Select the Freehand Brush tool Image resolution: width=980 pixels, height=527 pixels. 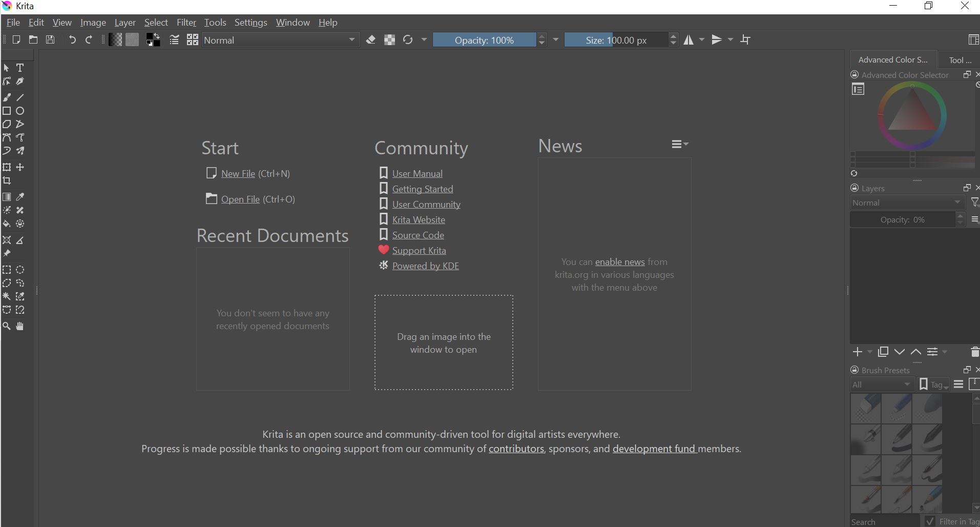tap(7, 97)
